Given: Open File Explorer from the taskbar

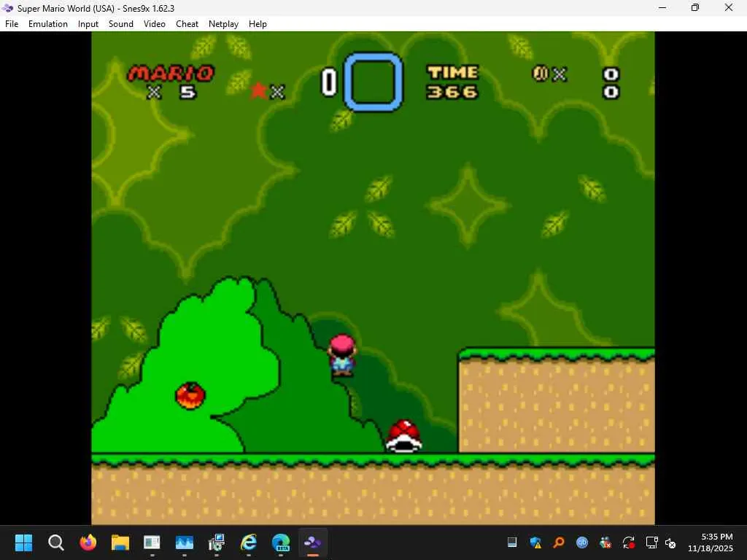Looking at the screenshot, I should tap(120, 542).
